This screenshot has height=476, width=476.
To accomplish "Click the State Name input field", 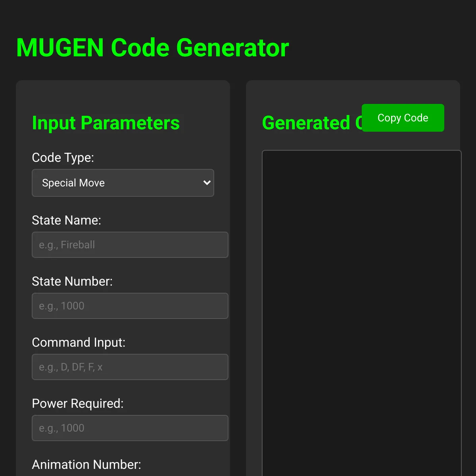I will (130, 245).
